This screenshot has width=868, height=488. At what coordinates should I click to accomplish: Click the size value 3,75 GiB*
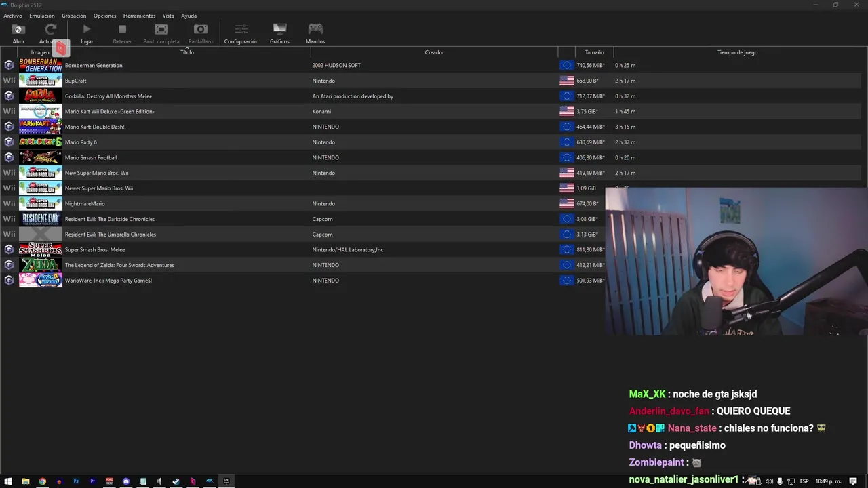[587, 111]
